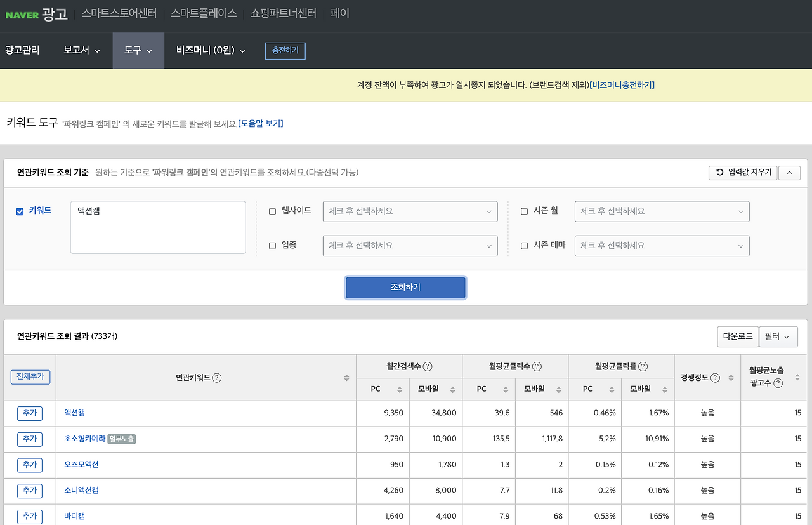The image size is (812, 525).
Task: Add the 소니액션캠 keyword row
Action: point(30,491)
